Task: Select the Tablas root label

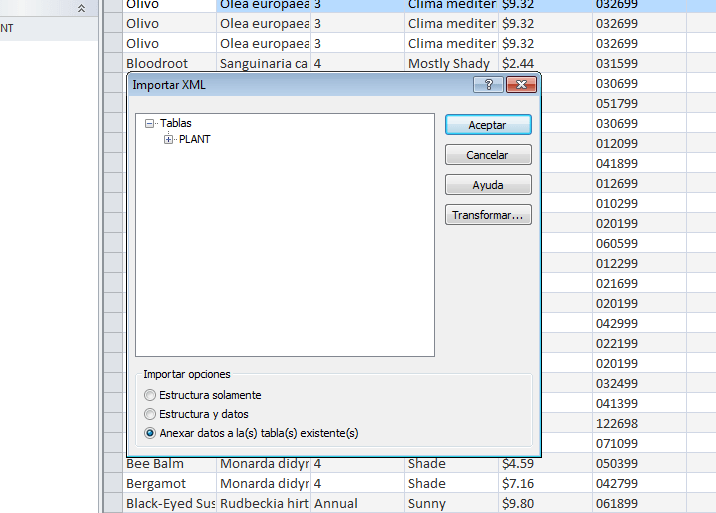Action: click(175, 124)
